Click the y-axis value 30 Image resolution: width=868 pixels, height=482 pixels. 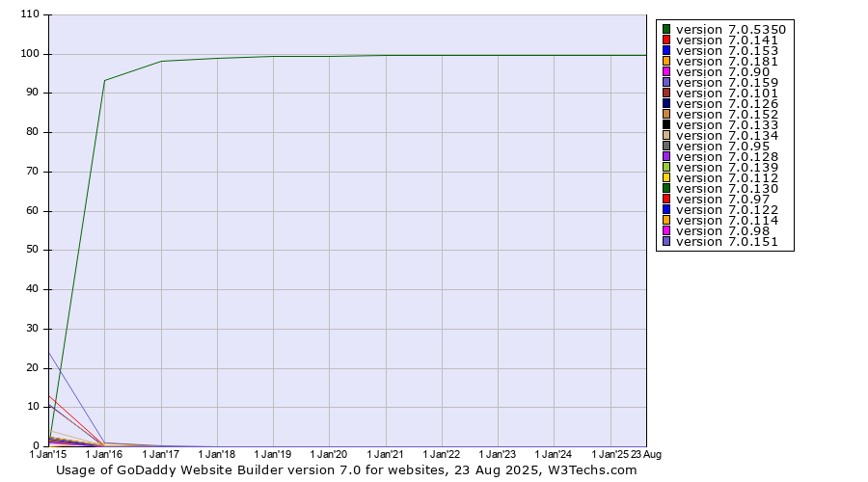[32, 328]
